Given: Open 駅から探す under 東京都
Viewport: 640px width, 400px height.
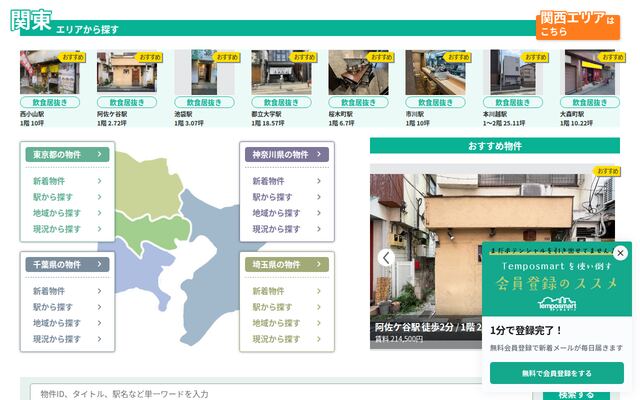Looking at the screenshot, I should [67, 197].
